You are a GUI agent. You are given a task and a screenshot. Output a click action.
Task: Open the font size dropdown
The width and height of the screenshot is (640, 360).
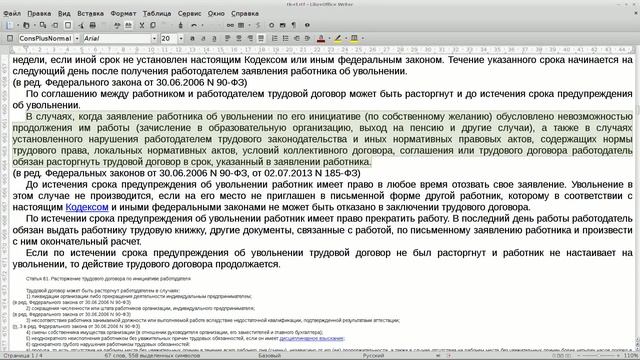(x=181, y=38)
